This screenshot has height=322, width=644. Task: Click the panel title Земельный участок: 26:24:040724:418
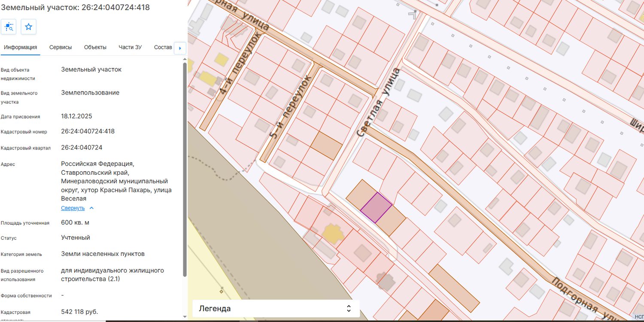tap(76, 7)
